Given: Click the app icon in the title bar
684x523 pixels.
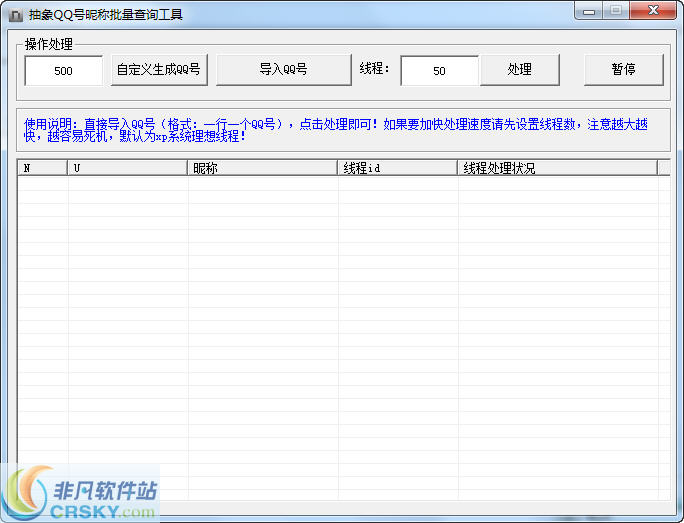Looking at the screenshot, I should [16, 15].
